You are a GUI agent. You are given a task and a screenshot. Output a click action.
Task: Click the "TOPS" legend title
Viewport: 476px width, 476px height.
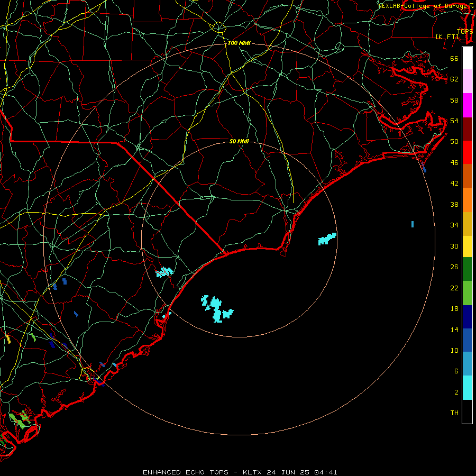point(465,31)
